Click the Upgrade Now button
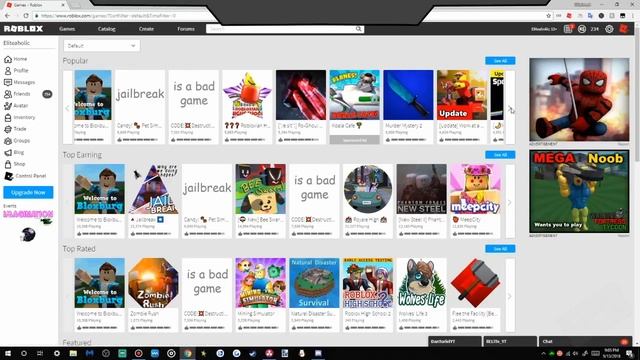Screen dimensions: 640x360 tap(28, 192)
